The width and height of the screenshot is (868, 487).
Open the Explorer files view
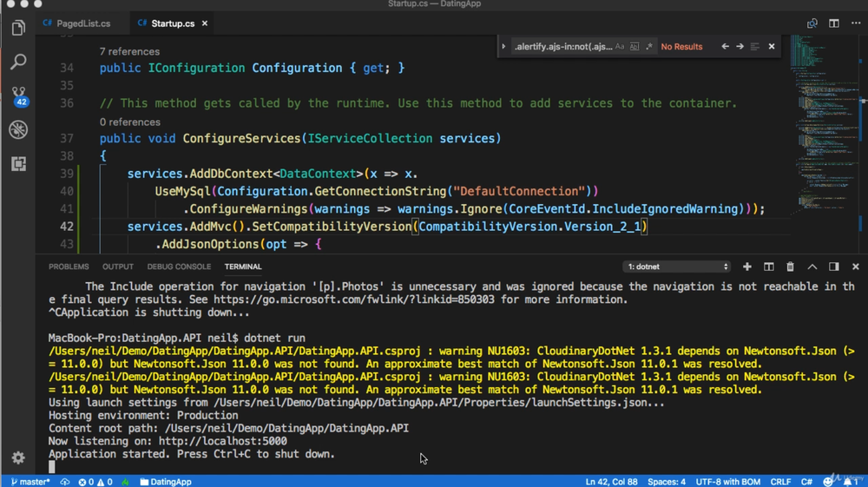tap(18, 28)
